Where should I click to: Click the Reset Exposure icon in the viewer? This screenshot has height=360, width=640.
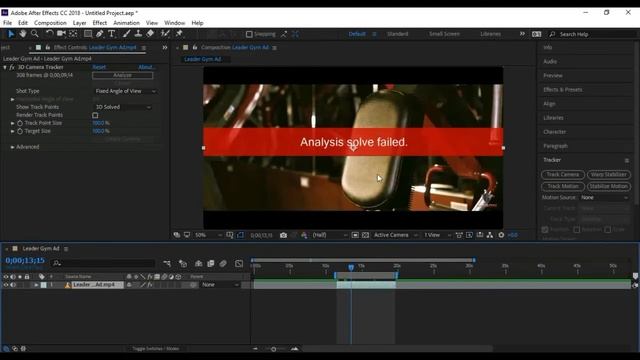coord(501,235)
